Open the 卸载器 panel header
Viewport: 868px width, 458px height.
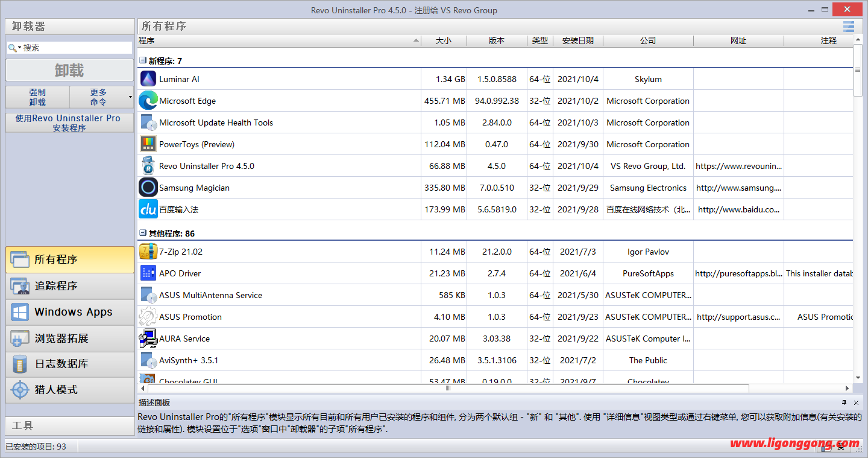pos(70,27)
